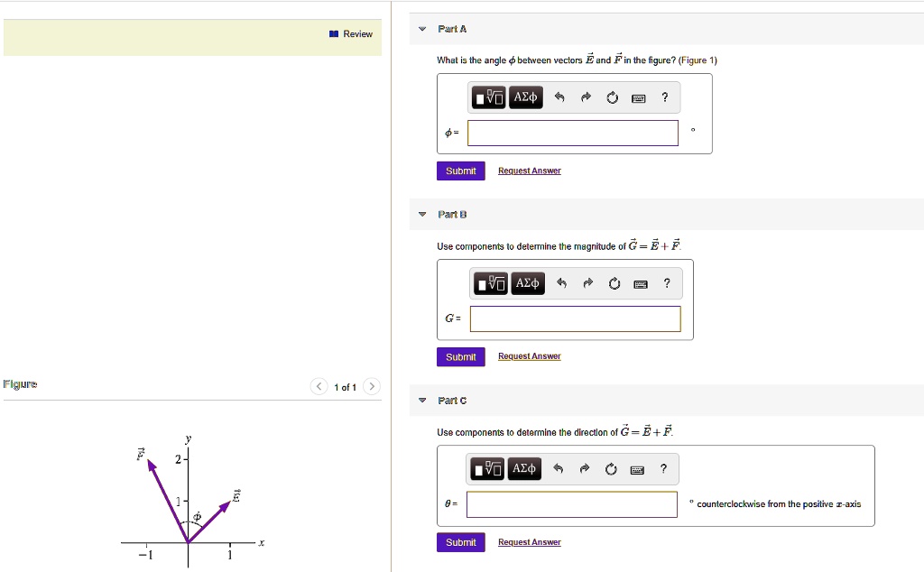Viewport: 924px width, 572px height.
Task: Click Request Answer for Part C
Action: pos(529,541)
